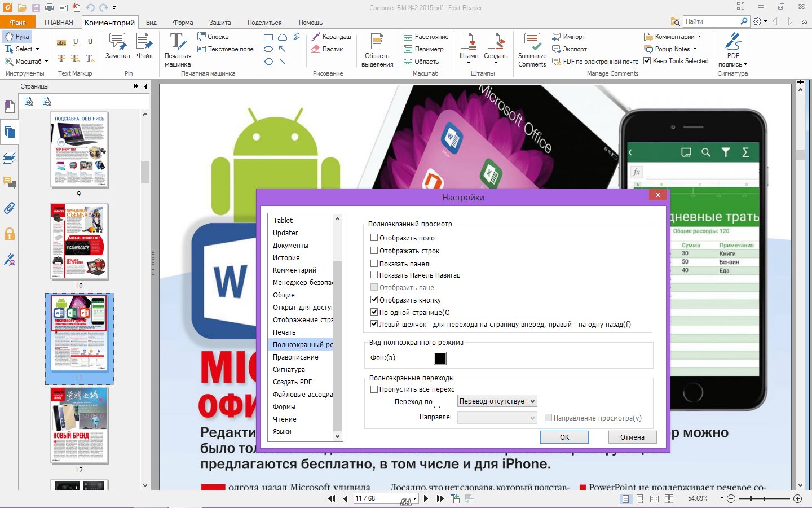Open the Штамп stamp dropdown

coord(469,63)
